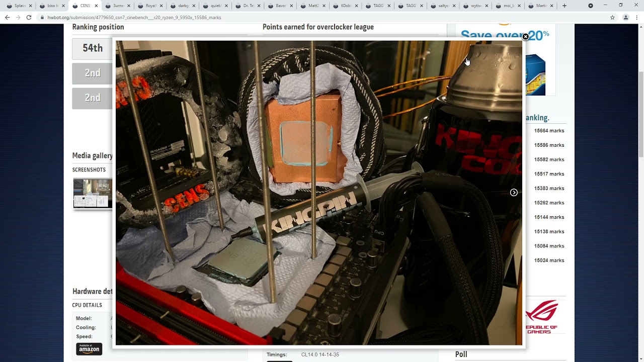The width and height of the screenshot is (644, 362).
Task: Close the Martin tab
Action: pos(552,6)
